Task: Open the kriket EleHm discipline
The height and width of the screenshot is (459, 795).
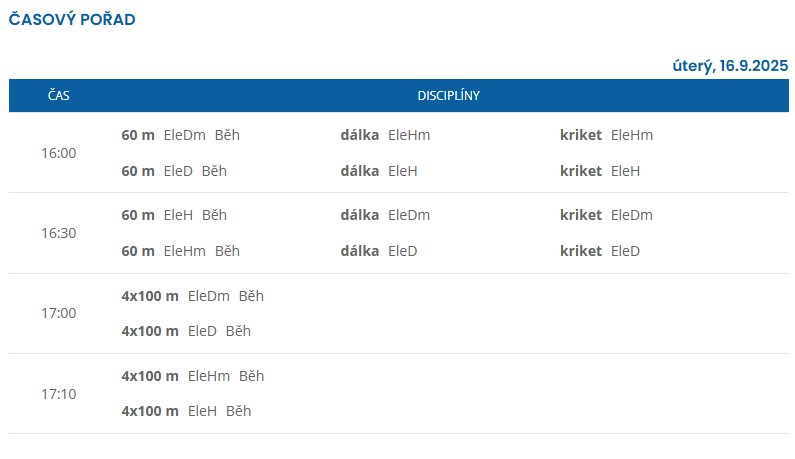Action: tap(606, 135)
